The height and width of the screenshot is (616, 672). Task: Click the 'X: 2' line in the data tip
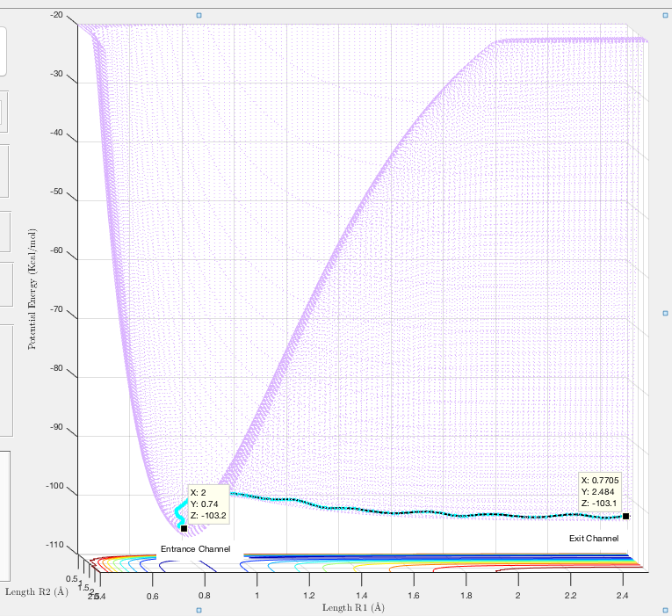198,493
